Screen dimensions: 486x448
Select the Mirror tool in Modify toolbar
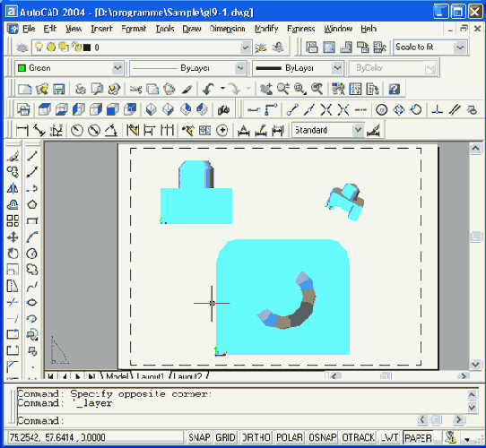tap(13, 188)
